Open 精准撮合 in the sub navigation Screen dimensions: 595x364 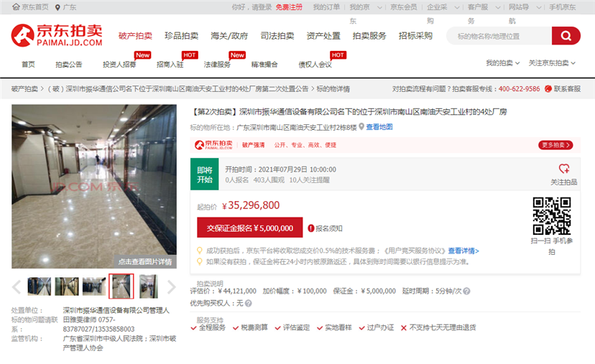coord(264,65)
